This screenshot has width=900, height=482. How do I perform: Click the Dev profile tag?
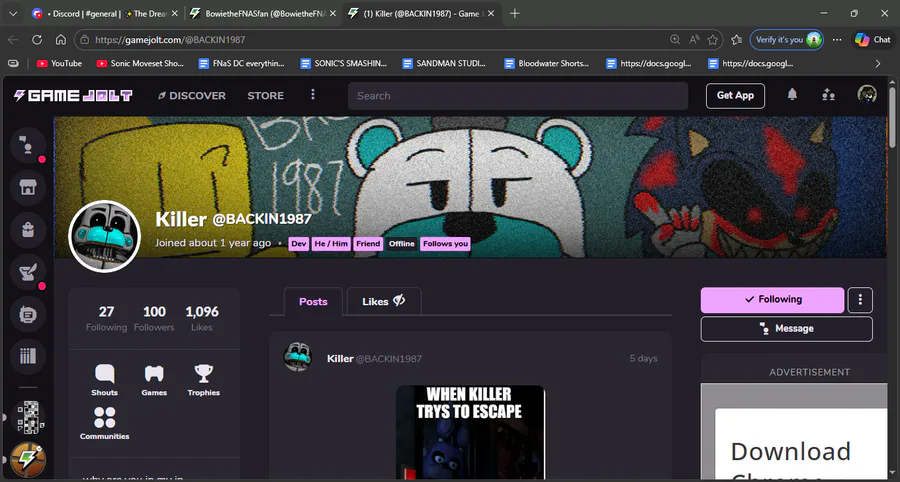click(x=298, y=244)
